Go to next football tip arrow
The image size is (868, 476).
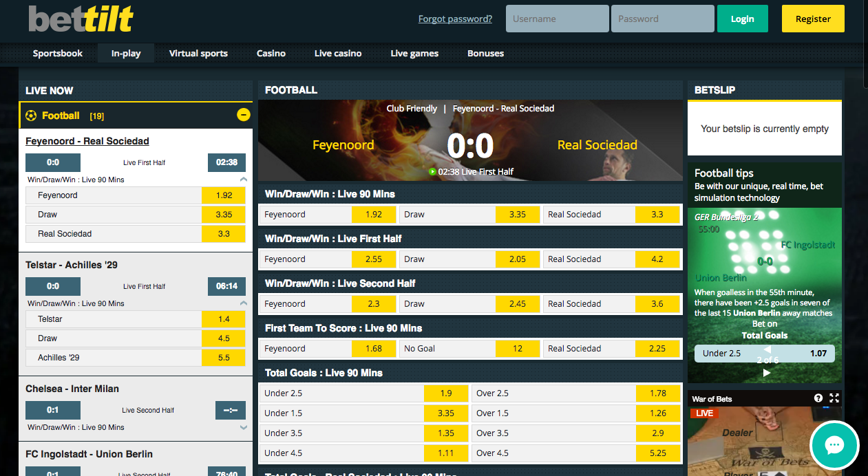pos(767,373)
